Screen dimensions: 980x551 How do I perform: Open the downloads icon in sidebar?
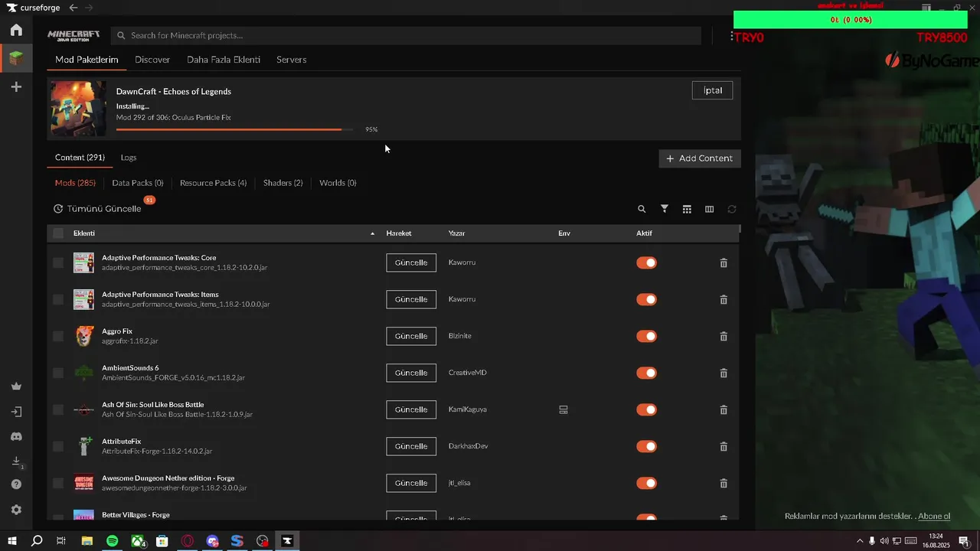16,461
